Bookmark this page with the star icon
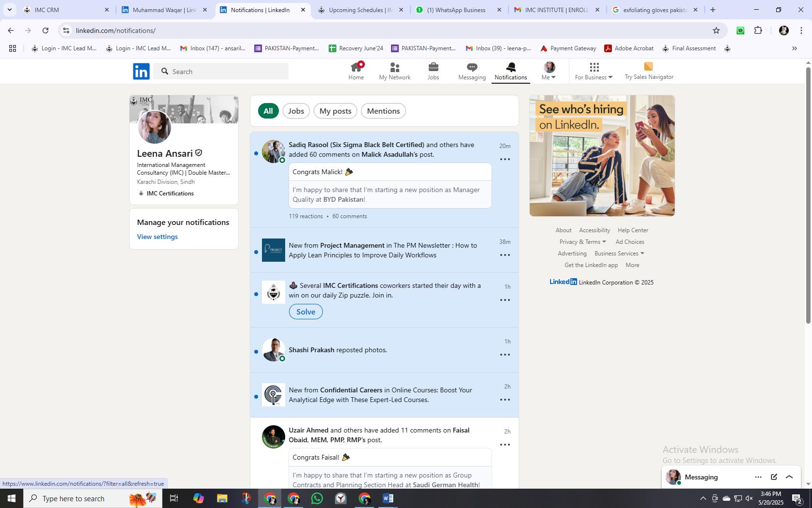 716,30
